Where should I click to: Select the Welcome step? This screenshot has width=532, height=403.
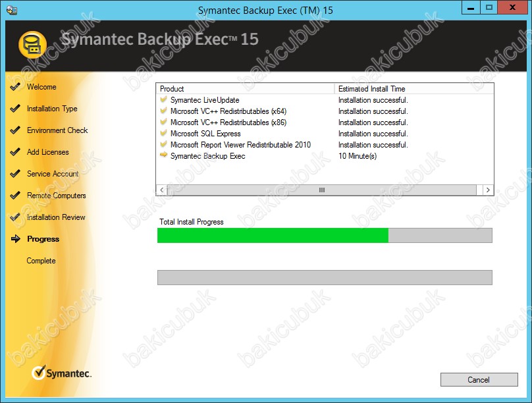41,87
